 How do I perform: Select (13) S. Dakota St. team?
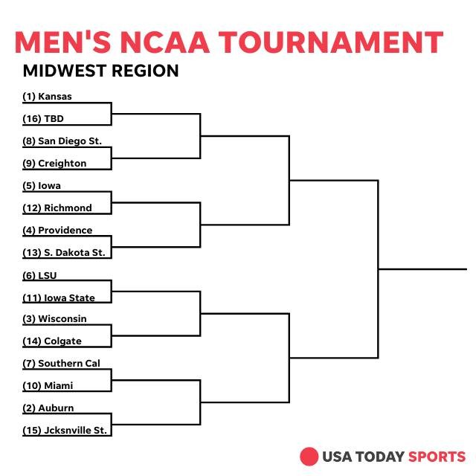click(x=64, y=252)
